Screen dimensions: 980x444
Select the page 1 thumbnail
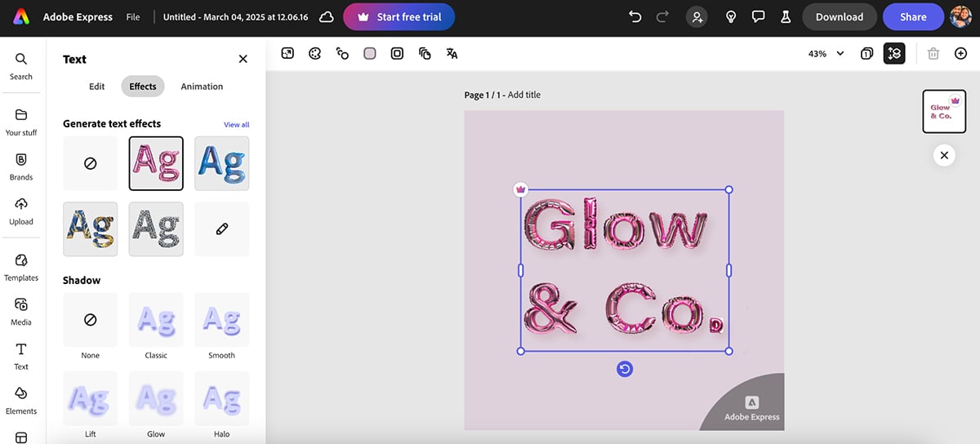click(x=943, y=111)
